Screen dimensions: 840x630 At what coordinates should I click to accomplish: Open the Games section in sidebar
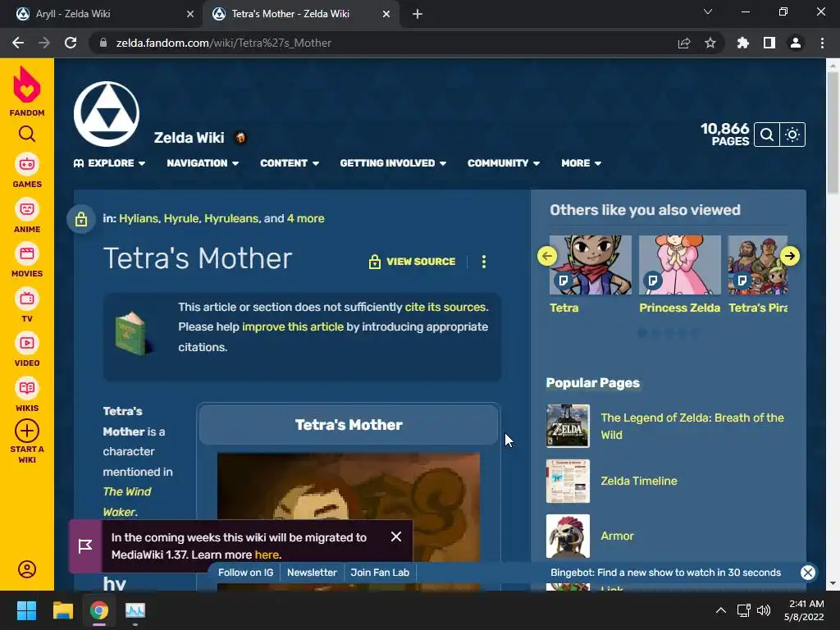point(27,171)
